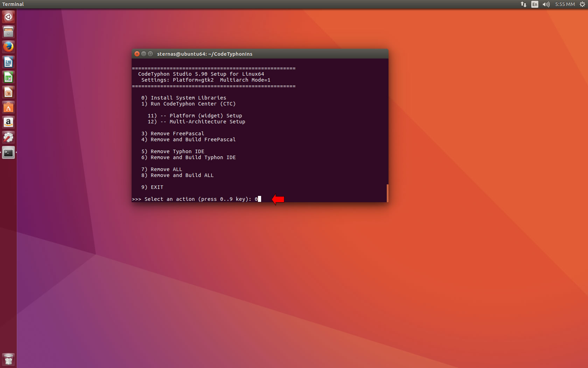Click the 'Select an action' prompt line
588x368 pixels.
coord(196,199)
